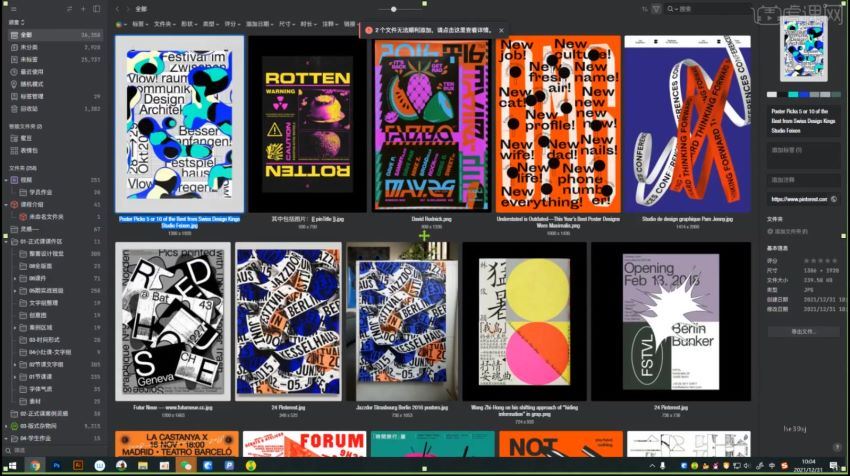Open the Windows Start menu
This screenshot has height=476, width=850.
(12, 466)
